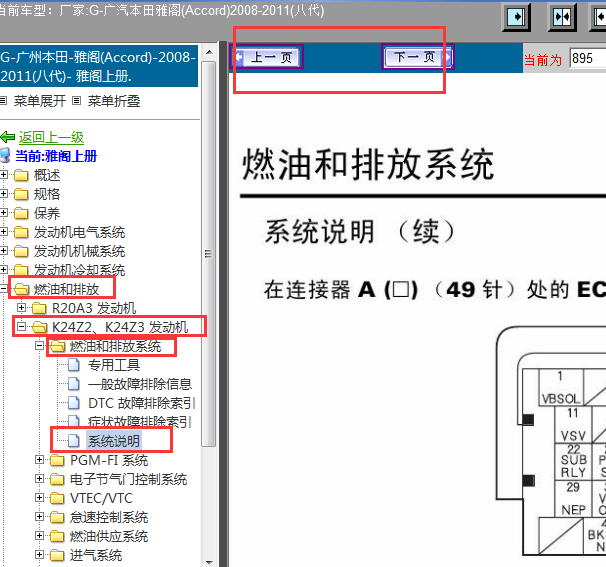This screenshot has width=606, height=567.
Task: Click 菜单展开 to expand the menu
Action: [40, 101]
